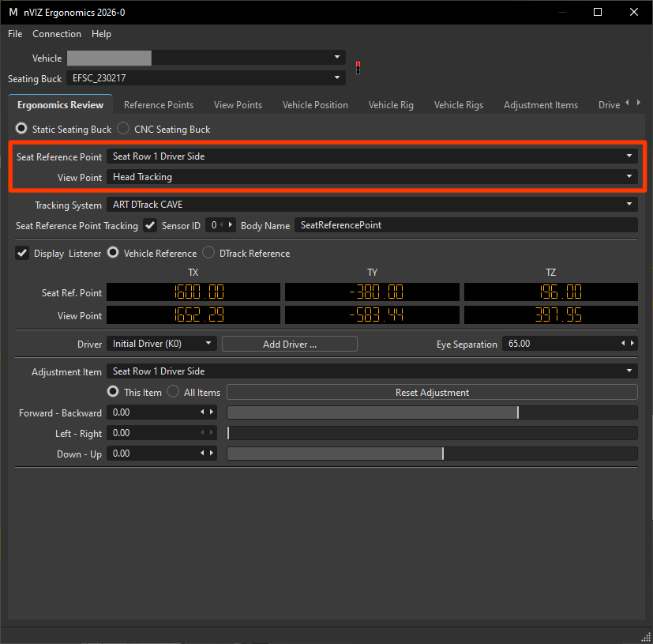Choose Vehicle Reference radio button
653x644 pixels.
tap(113, 253)
